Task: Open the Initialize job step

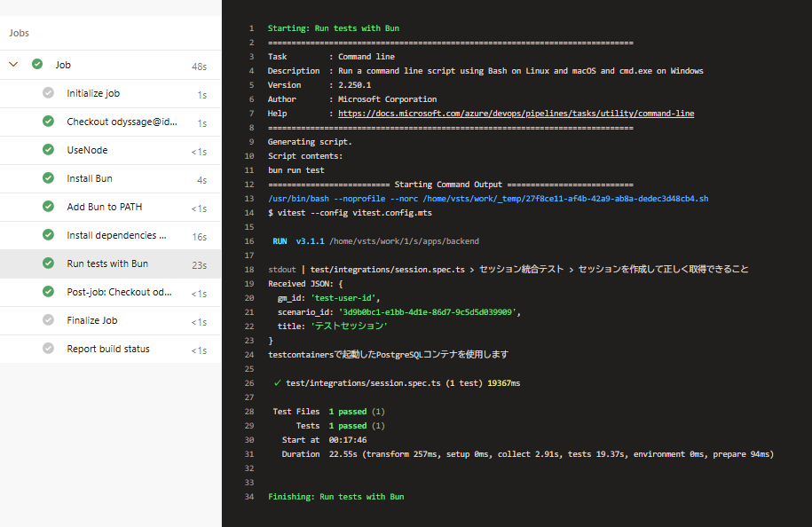Action: point(110,93)
